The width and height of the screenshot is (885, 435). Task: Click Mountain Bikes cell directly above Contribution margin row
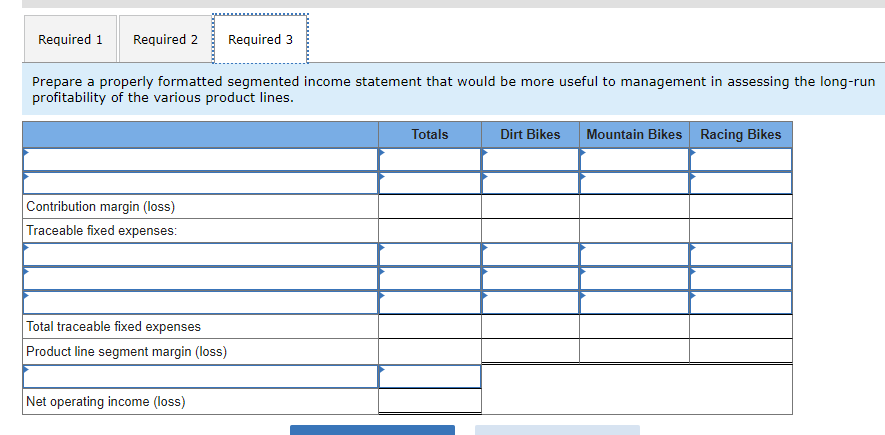634,183
